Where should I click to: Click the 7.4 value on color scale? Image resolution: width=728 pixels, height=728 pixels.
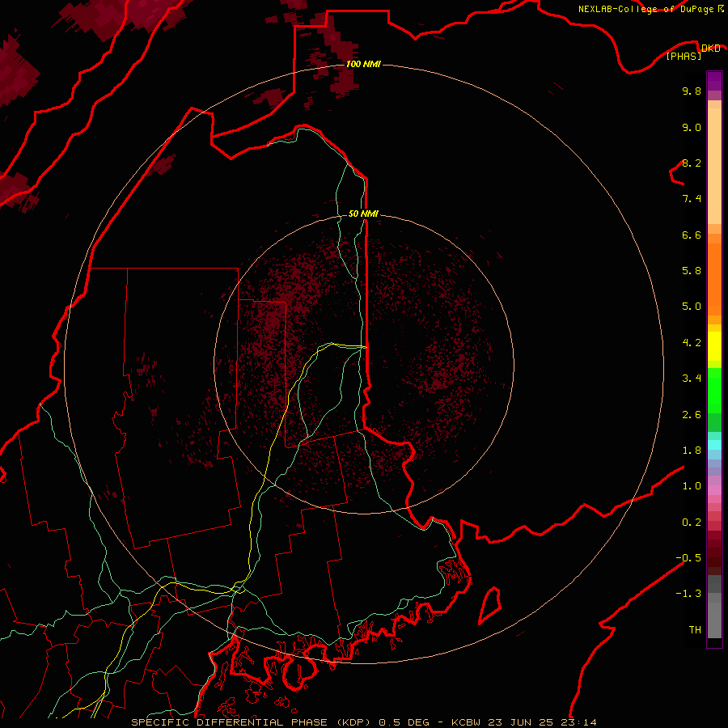(x=692, y=199)
